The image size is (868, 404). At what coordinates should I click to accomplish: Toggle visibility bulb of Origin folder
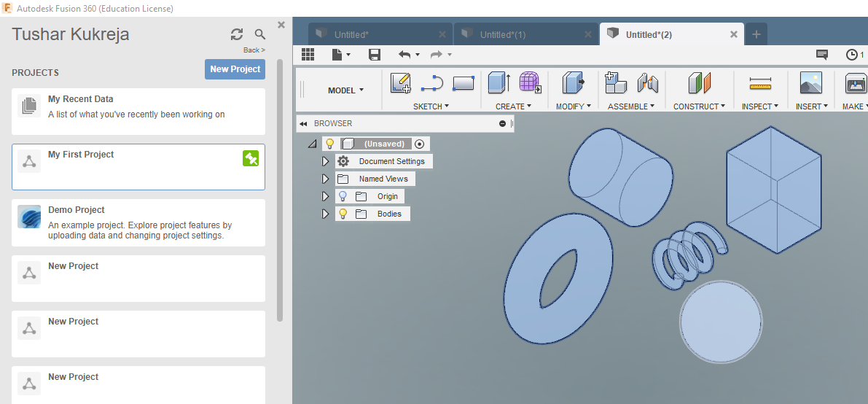[x=343, y=196]
